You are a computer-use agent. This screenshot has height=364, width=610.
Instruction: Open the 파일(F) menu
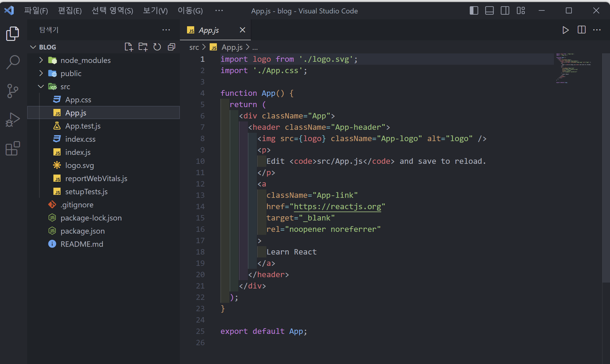coord(36,11)
